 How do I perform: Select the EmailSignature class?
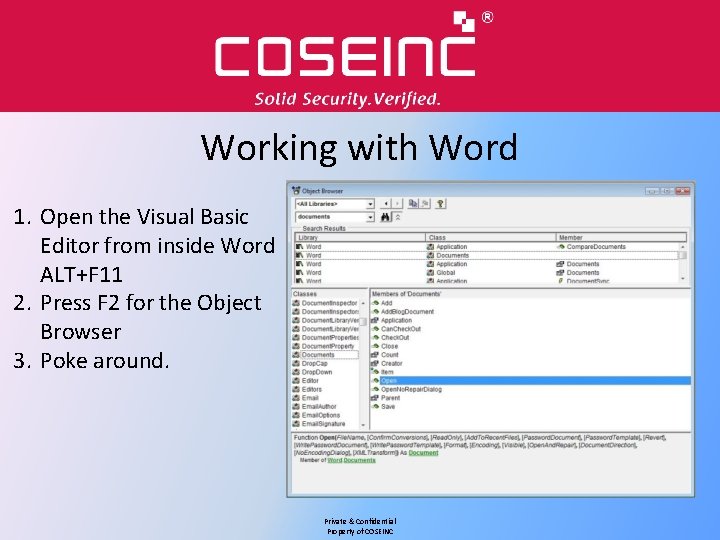[323, 424]
